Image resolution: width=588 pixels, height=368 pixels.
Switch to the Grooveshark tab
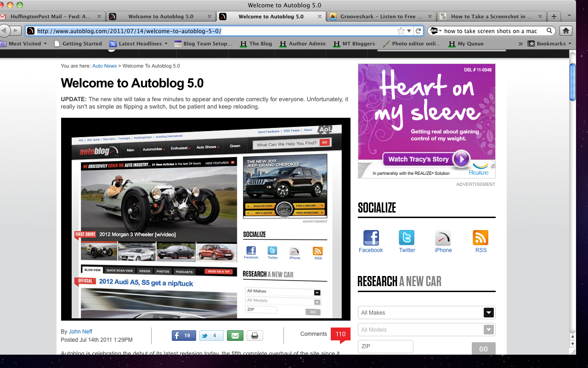tap(381, 16)
